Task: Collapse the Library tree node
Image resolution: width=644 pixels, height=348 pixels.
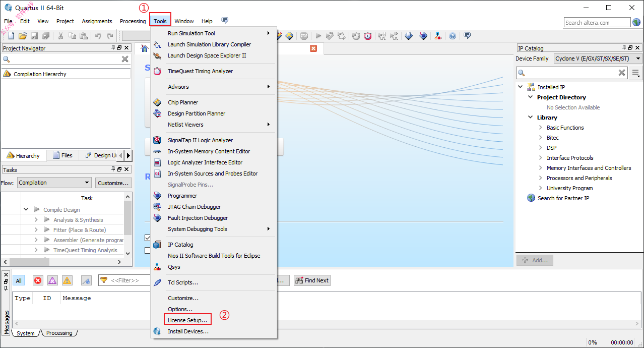Action: [x=531, y=117]
